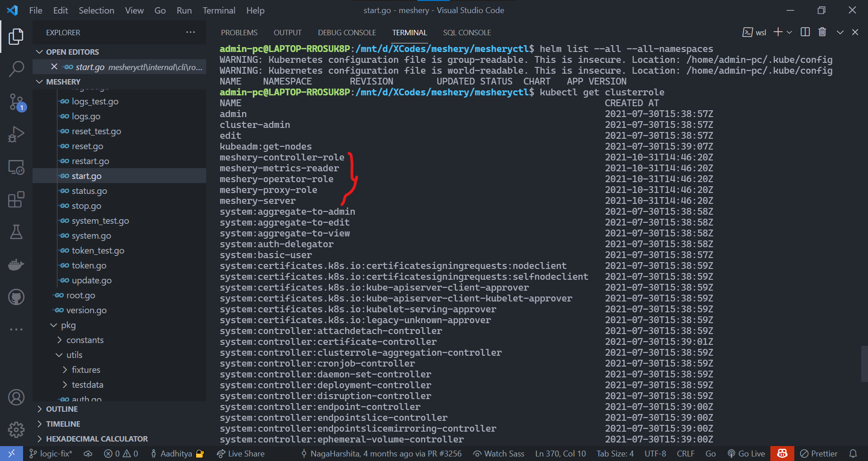Viewport: 868px width, 461px height.
Task: Open the Run menu
Action: tap(184, 10)
